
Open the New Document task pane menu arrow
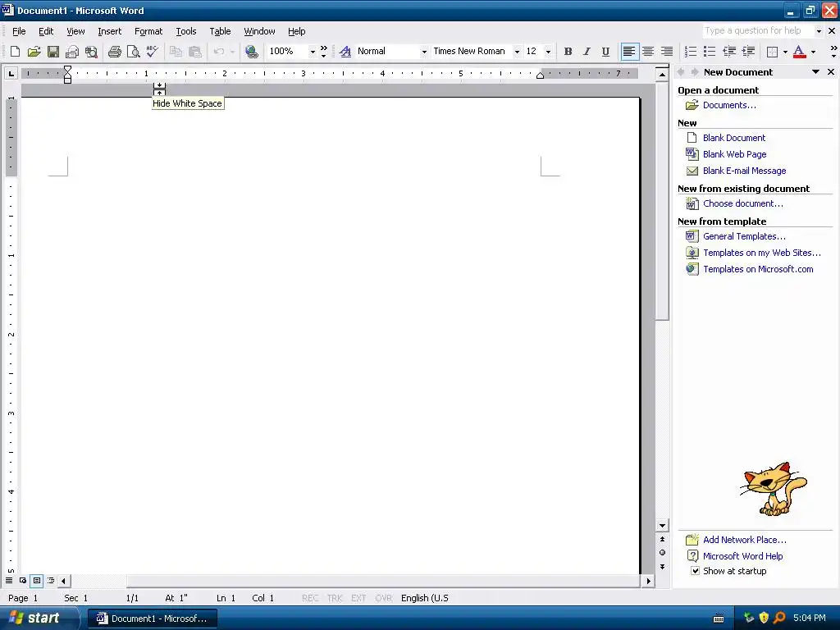pos(815,72)
